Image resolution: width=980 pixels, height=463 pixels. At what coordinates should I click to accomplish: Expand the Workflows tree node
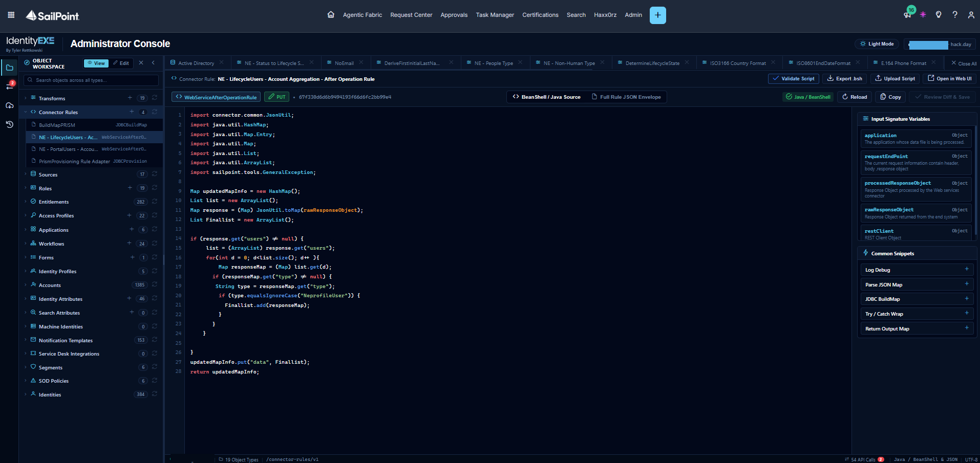26,244
